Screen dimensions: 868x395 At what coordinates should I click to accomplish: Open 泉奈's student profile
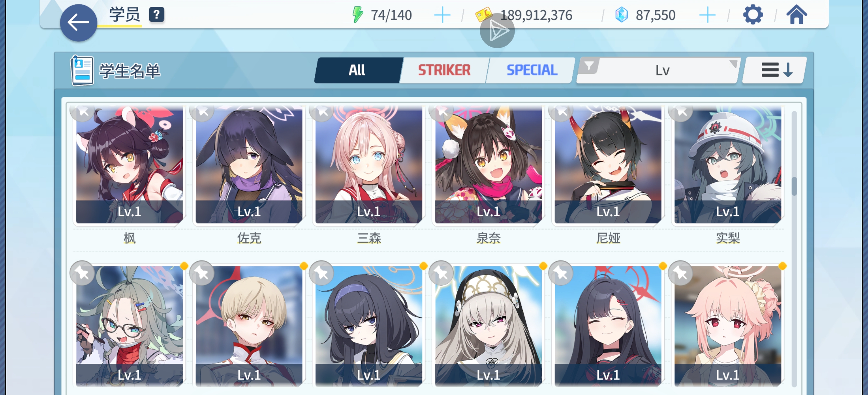pyautogui.click(x=488, y=165)
